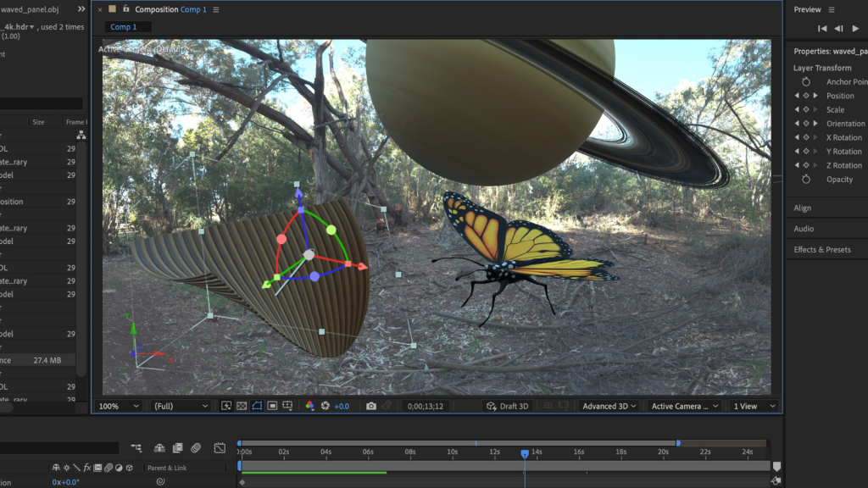
Task: Click the Opacity stopwatch icon
Action: click(x=806, y=180)
